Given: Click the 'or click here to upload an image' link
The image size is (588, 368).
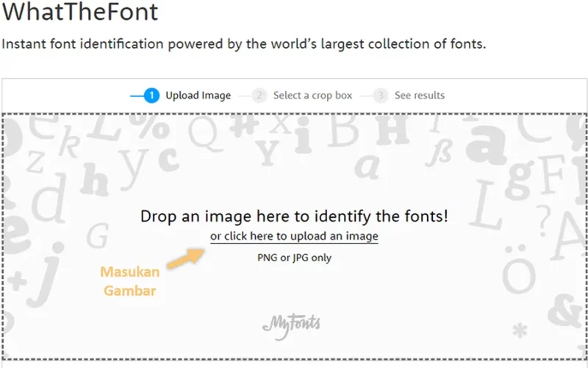Looking at the screenshot, I should pyautogui.click(x=294, y=236).
